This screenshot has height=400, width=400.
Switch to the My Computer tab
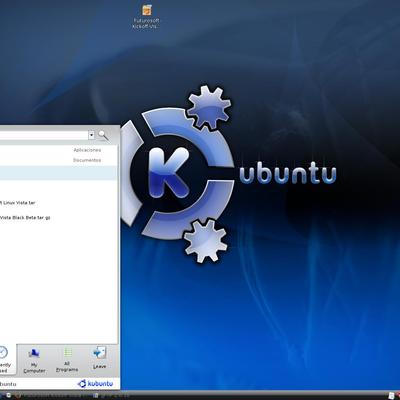coord(34,360)
